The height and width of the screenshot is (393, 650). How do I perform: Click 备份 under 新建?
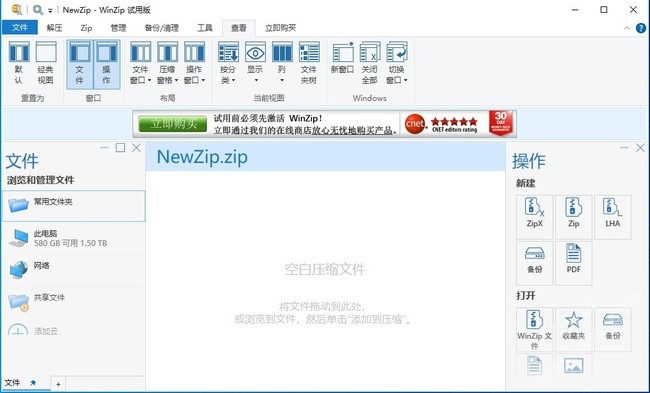[535, 263]
